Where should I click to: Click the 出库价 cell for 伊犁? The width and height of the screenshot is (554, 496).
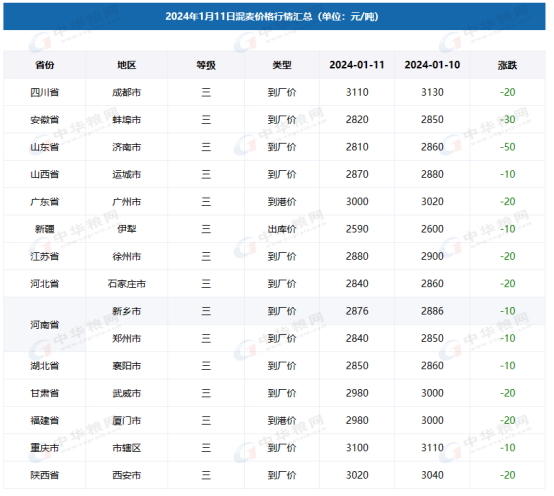pyautogui.click(x=282, y=229)
